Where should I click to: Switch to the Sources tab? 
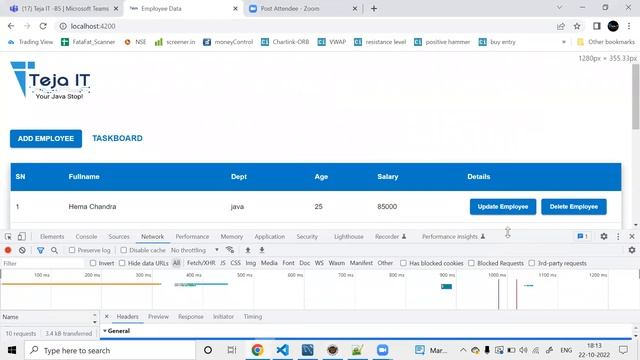(x=119, y=236)
